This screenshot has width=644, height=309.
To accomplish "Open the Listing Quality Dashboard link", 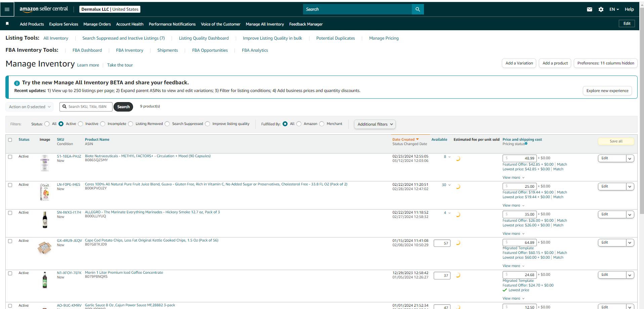I will click(x=204, y=38).
